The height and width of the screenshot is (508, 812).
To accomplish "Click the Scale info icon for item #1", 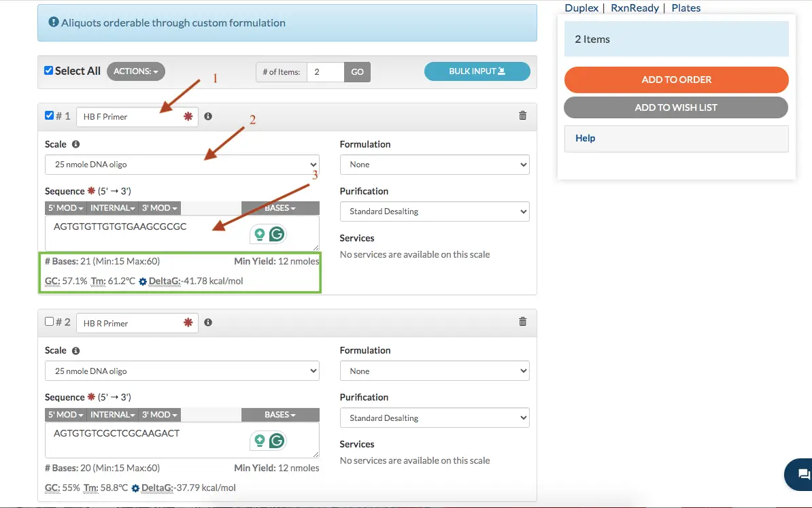I will click(75, 144).
